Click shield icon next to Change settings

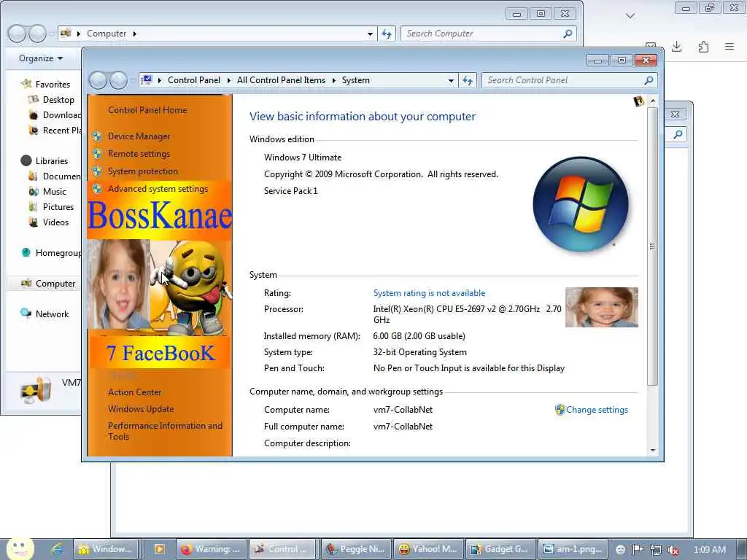(x=560, y=410)
